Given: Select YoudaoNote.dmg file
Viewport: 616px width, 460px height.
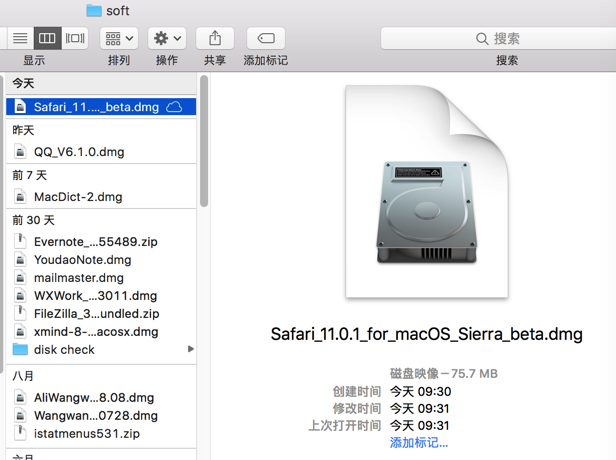Looking at the screenshot, I should (101, 260).
